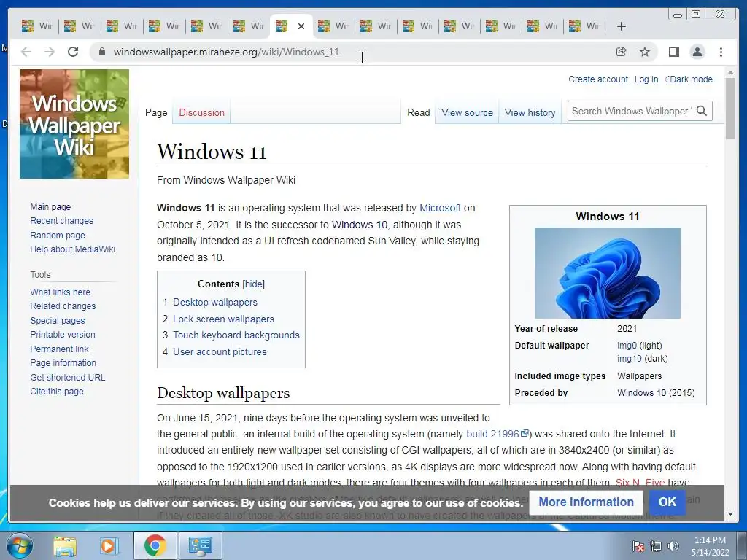Click Create account link

pyautogui.click(x=598, y=79)
